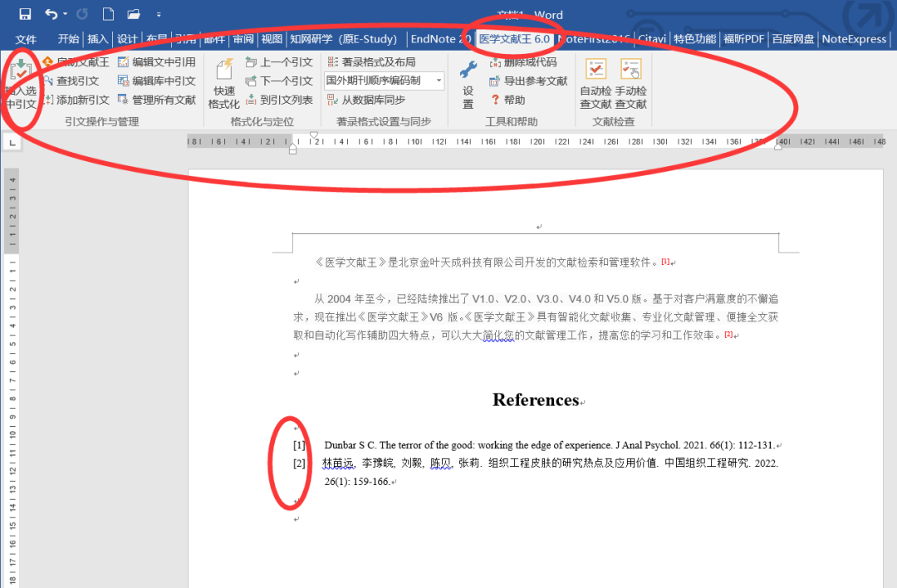The image size is (897, 588).
Task: Jump to 下一个引文
Action: click(x=279, y=81)
